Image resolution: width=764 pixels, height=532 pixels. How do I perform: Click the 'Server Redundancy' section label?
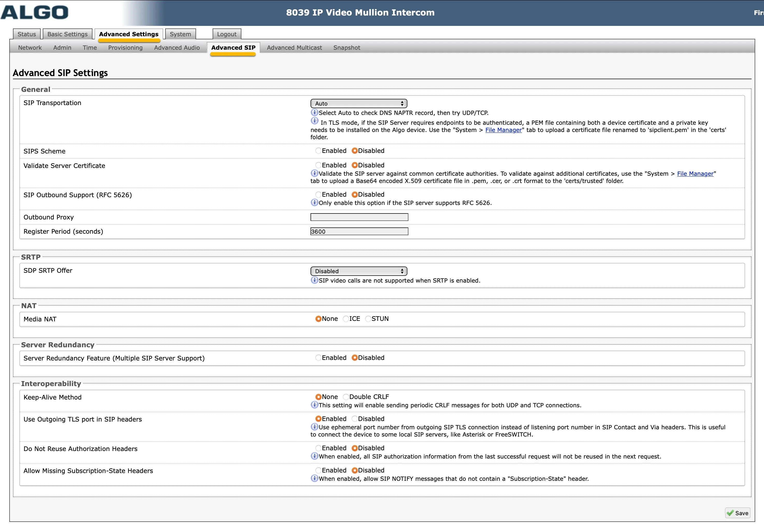pos(57,345)
